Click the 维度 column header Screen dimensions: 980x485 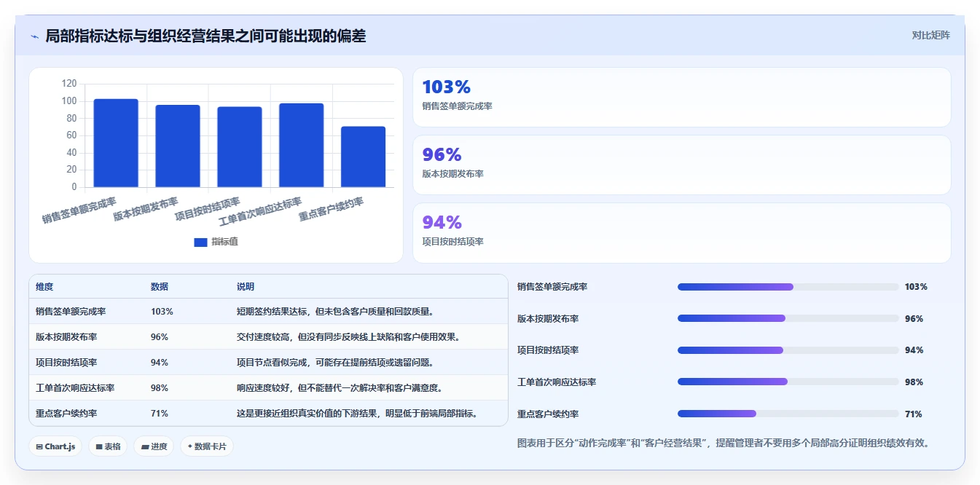44,287
